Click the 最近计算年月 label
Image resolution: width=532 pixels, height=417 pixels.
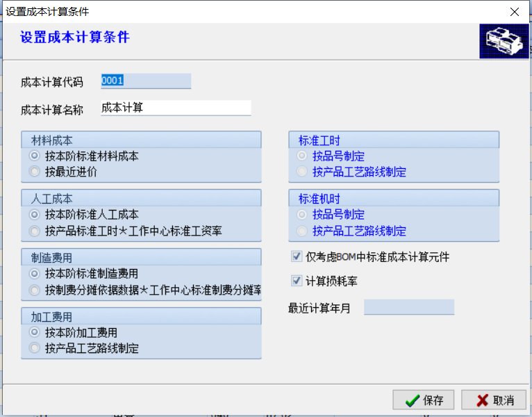(x=319, y=308)
